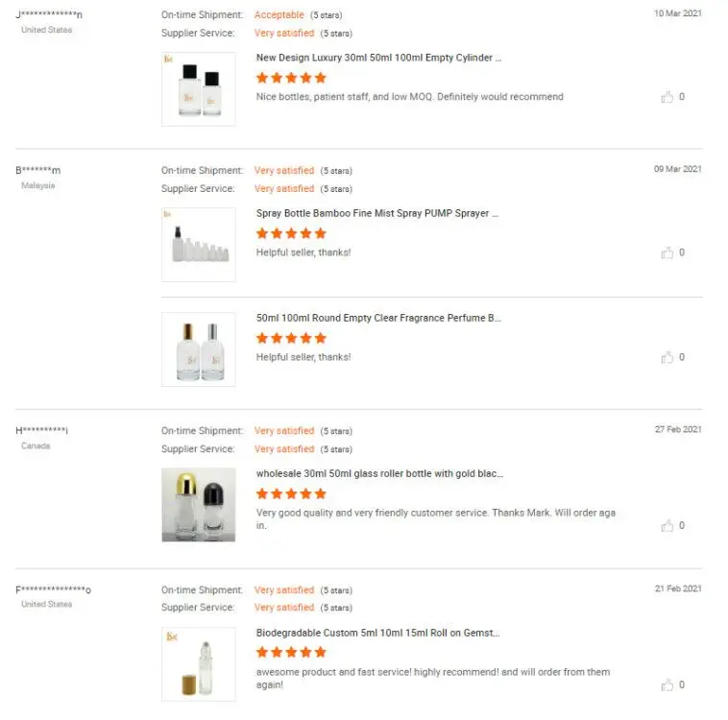This screenshot has height=720, width=728.
Task: Click star rating on cylinder bottle review
Action: coord(291,78)
